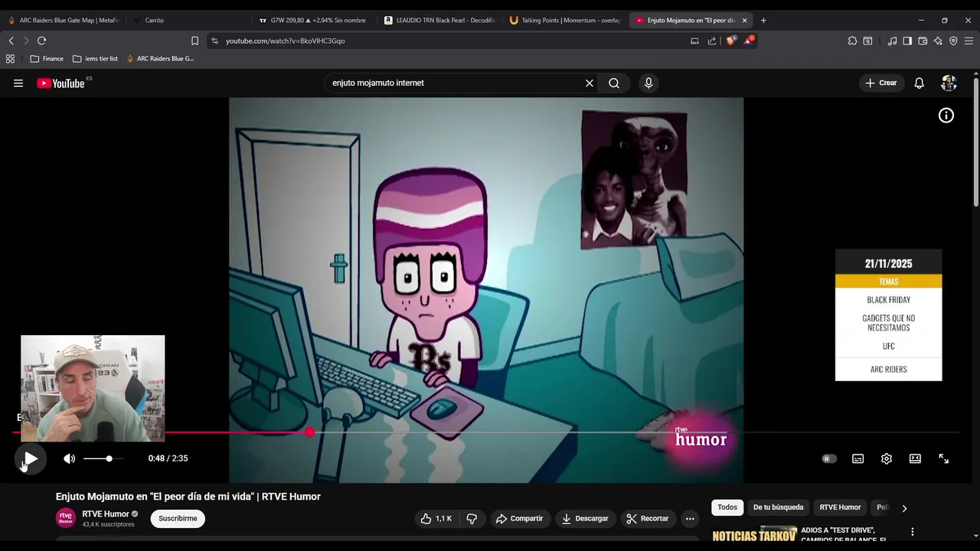Viewport: 980px width, 551px height.
Task: Select RTVE Humor filter chip
Action: (840, 507)
